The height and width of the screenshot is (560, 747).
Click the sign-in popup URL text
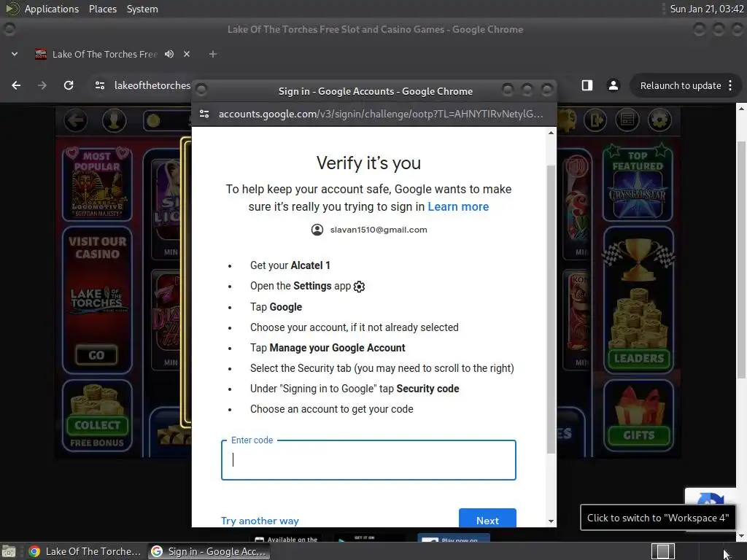(x=380, y=114)
